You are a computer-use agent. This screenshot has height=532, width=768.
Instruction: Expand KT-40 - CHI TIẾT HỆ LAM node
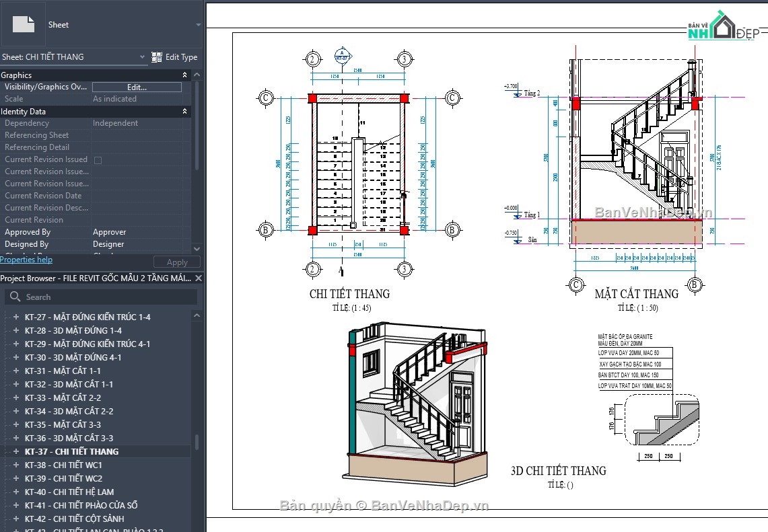(x=15, y=492)
